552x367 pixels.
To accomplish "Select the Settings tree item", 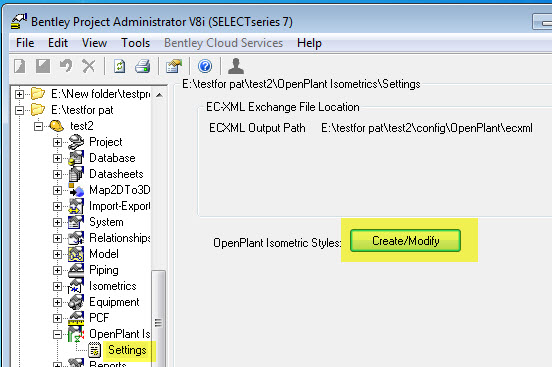I will coord(127,350).
